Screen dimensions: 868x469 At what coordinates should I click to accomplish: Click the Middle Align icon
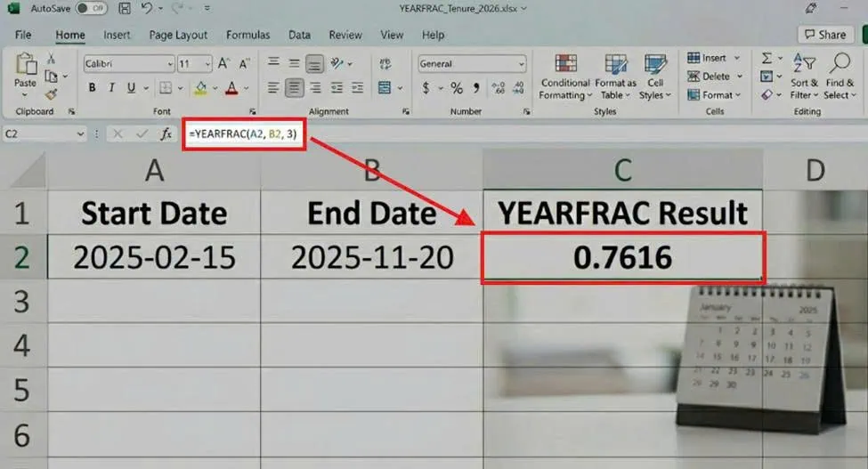click(x=294, y=63)
